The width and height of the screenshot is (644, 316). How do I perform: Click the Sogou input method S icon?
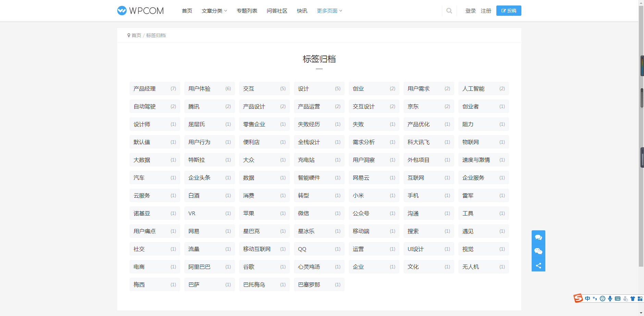click(x=578, y=298)
